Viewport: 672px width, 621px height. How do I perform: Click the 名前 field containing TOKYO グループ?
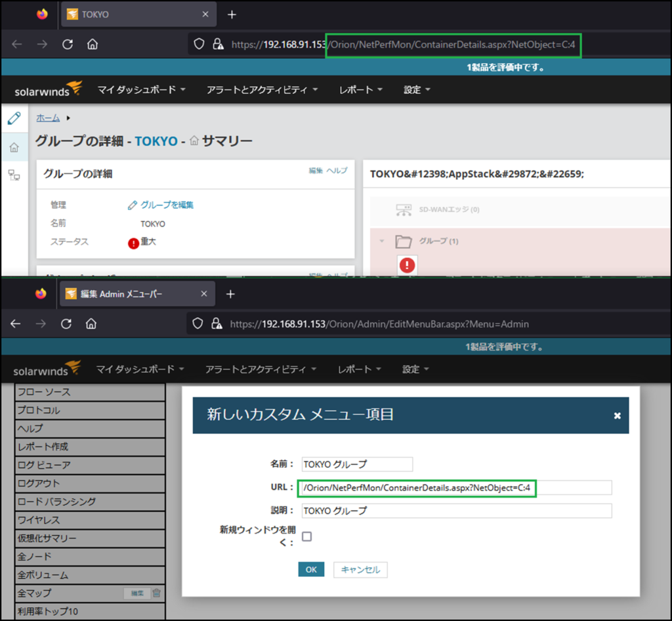pyautogui.click(x=357, y=464)
